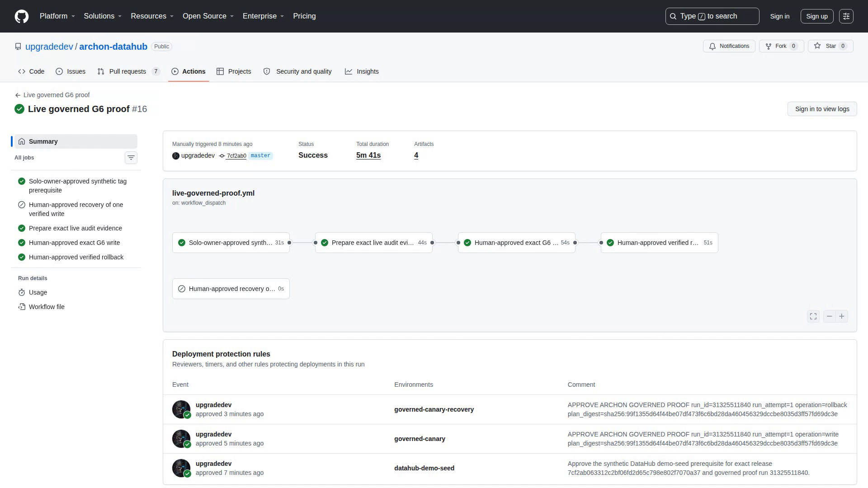Open the All jobs filter icon

tap(131, 158)
